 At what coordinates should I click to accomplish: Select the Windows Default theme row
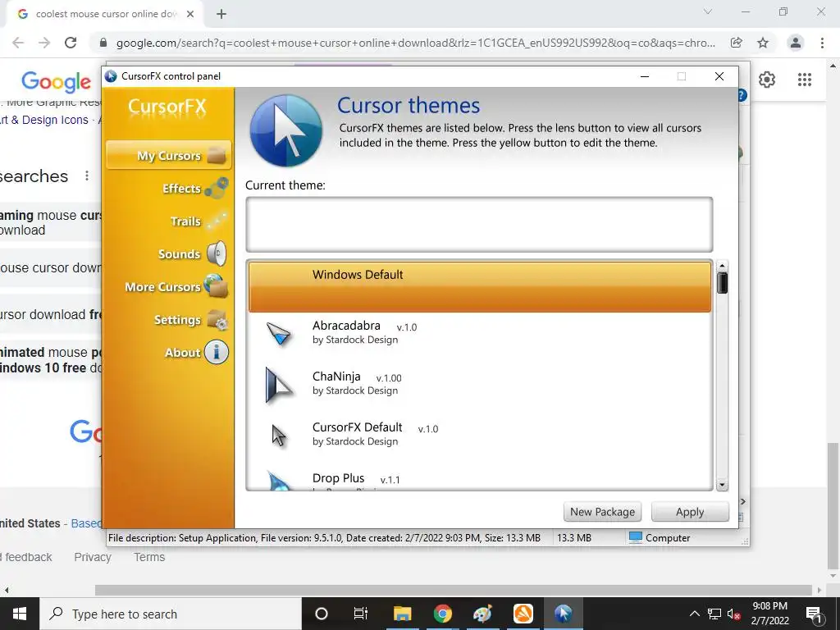tap(479, 286)
